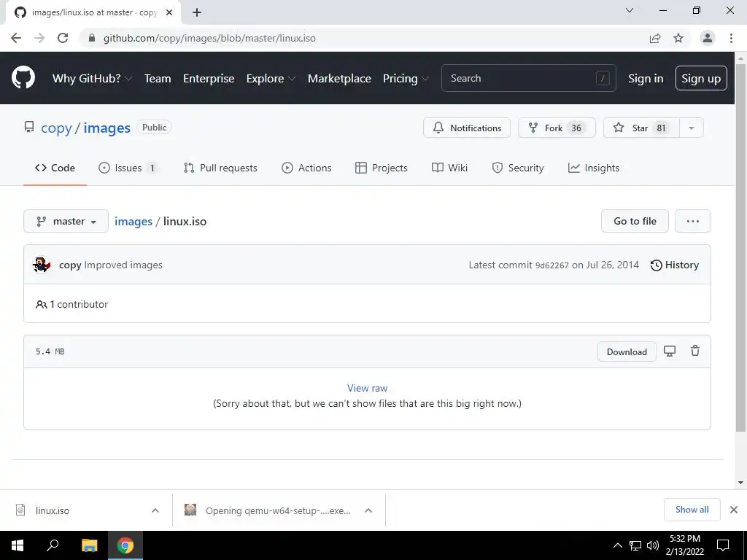
Task: Open the Wiki tab
Action: point(449,168)
